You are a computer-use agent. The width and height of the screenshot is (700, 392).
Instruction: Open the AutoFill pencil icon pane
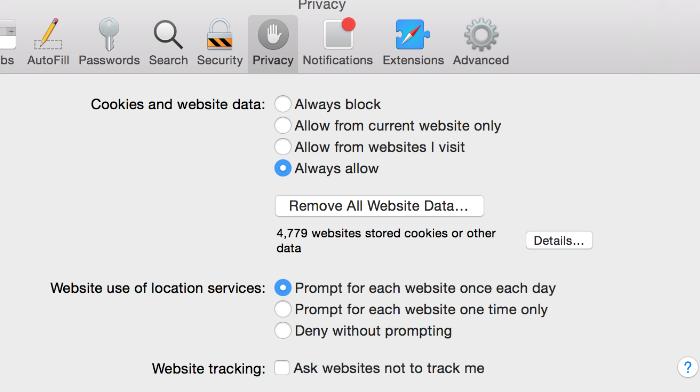coord(48,35)
